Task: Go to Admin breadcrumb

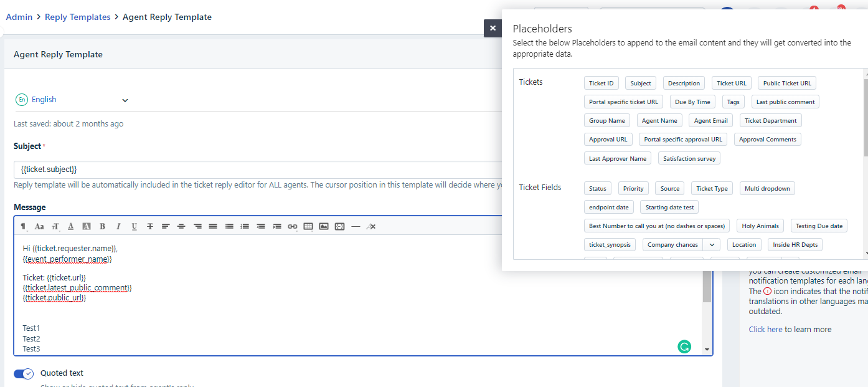Action: coord(19,17)
